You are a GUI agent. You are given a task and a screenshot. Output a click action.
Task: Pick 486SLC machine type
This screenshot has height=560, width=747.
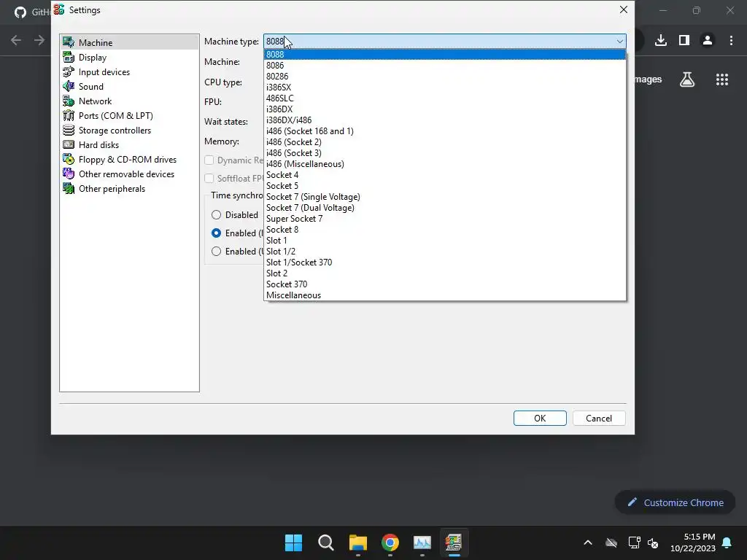point(444,98)
